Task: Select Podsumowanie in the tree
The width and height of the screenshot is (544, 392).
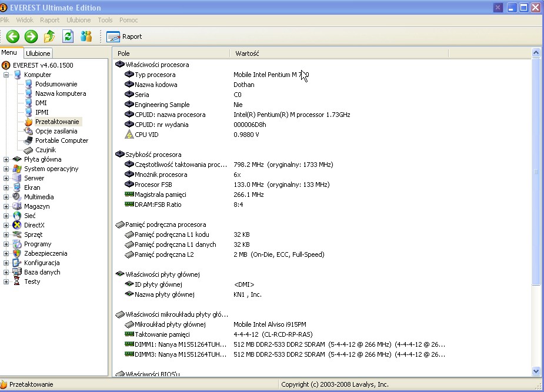Action: click(x=56, y=84)
